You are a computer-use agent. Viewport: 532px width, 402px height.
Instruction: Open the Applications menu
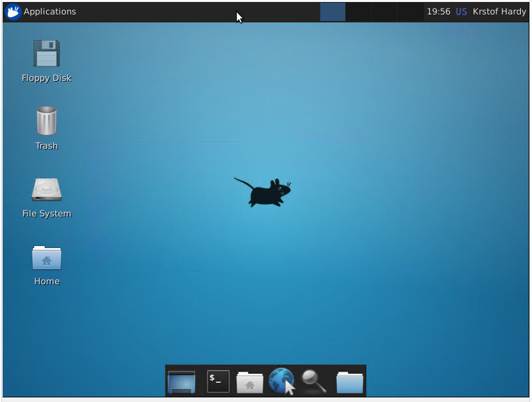41,12
